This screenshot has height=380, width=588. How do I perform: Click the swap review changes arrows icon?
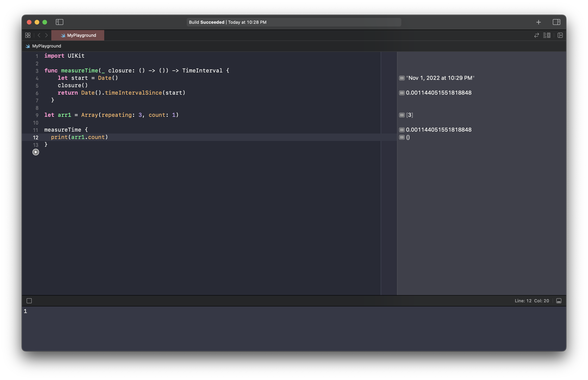536,35
